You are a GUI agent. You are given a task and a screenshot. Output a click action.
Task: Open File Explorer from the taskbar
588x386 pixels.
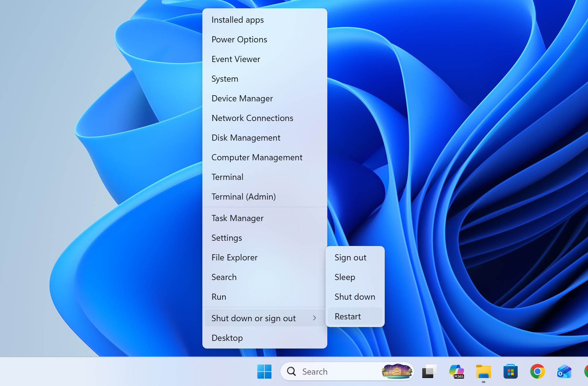coord(483,371)
